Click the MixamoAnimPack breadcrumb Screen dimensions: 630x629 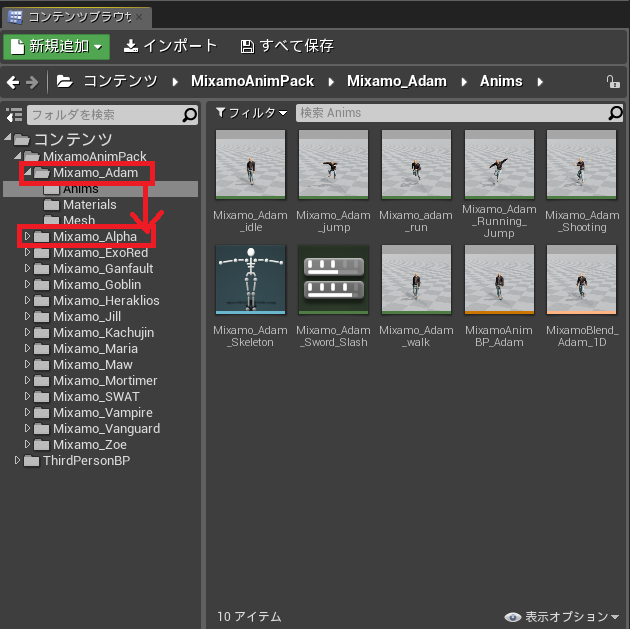(x=252, y=82)
